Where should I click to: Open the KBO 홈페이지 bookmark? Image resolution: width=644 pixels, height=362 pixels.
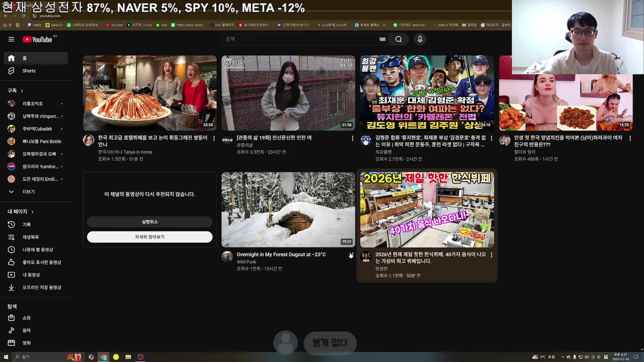pyautogui.click(x=222, y=25)
